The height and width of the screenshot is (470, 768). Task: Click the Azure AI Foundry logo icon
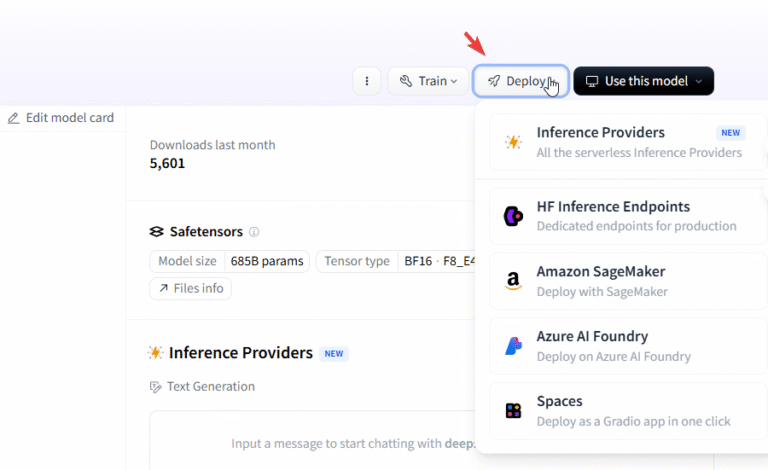513,346
